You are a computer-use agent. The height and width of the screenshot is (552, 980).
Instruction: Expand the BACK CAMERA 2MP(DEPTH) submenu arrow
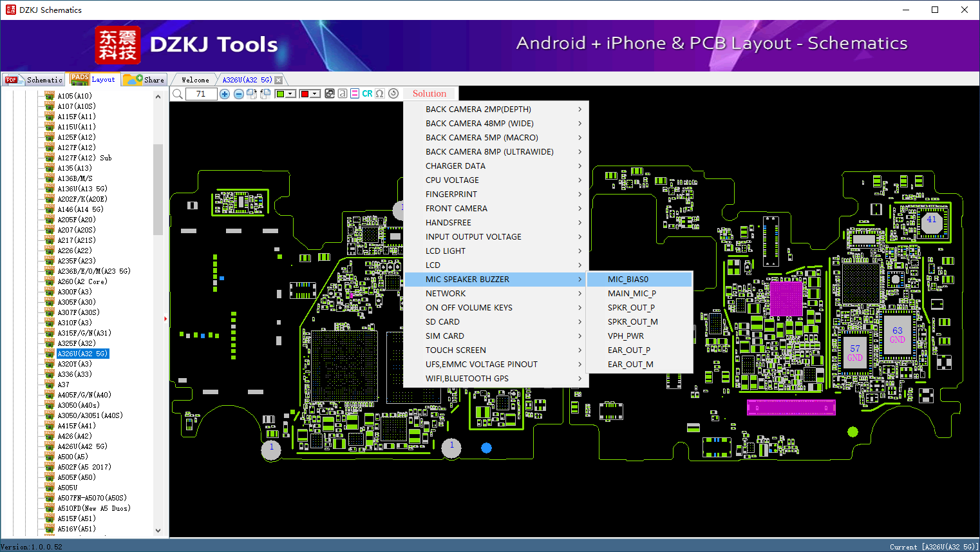coord(580,109)
